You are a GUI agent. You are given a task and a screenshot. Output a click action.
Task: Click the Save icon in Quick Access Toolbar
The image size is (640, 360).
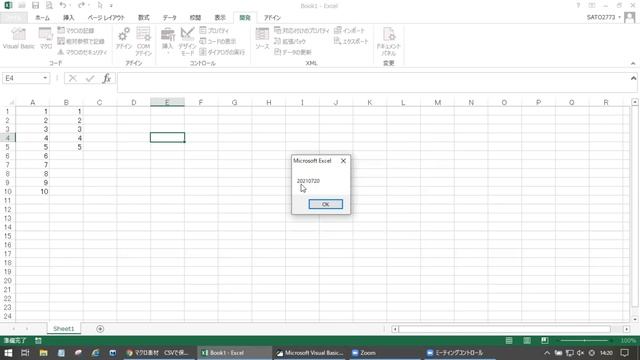pos(36,5)
